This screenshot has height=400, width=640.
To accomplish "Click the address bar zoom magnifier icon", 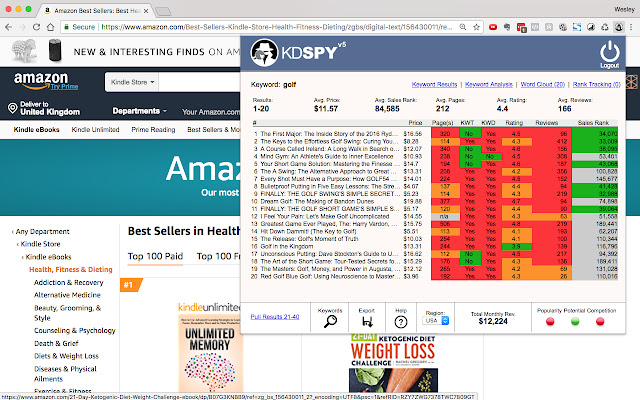I will click(463, 27).
